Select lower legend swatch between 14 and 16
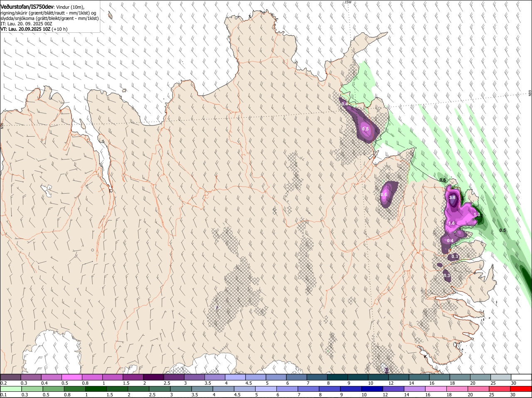This screenshot has height=398, width=532. (414, 389)
